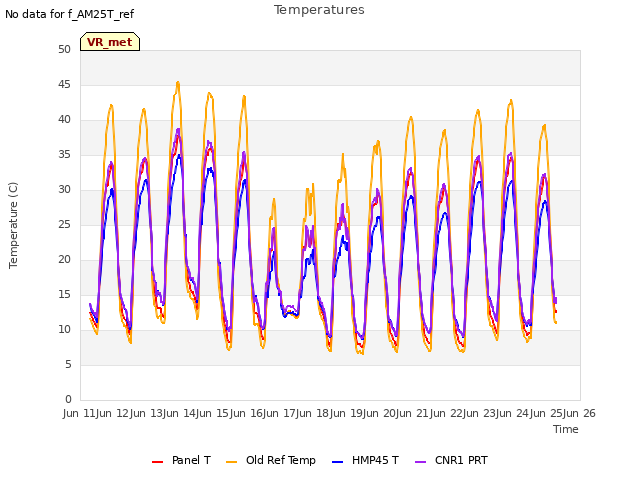The height and width of the screenshot is (480, 640).
Task: Click the Jun 17 x-axis tick label
Action: (281, 413)
